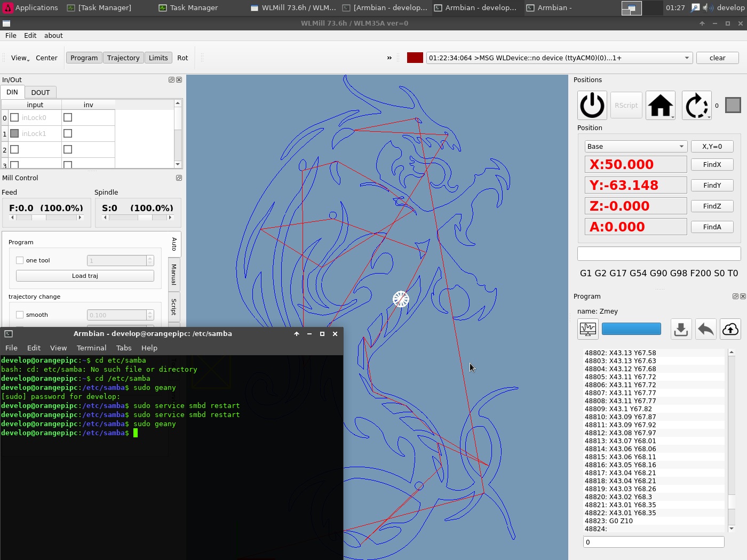The image size is (747, 560).
Task: Click the download program icon
Action: point(680,329)
